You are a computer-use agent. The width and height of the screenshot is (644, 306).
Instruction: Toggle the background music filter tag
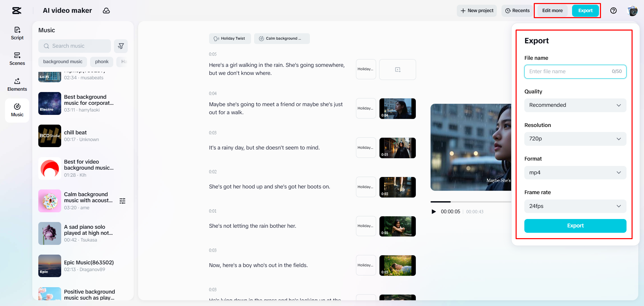[63, 61]
